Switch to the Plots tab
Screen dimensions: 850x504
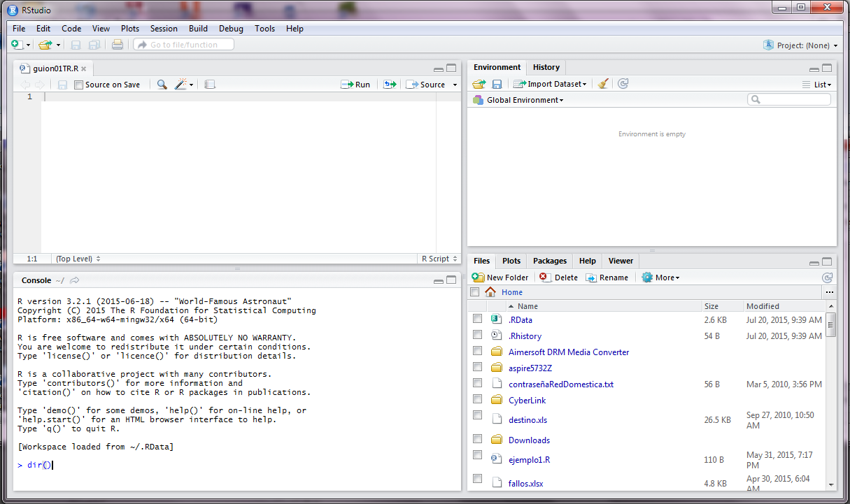tap(511, 261)
